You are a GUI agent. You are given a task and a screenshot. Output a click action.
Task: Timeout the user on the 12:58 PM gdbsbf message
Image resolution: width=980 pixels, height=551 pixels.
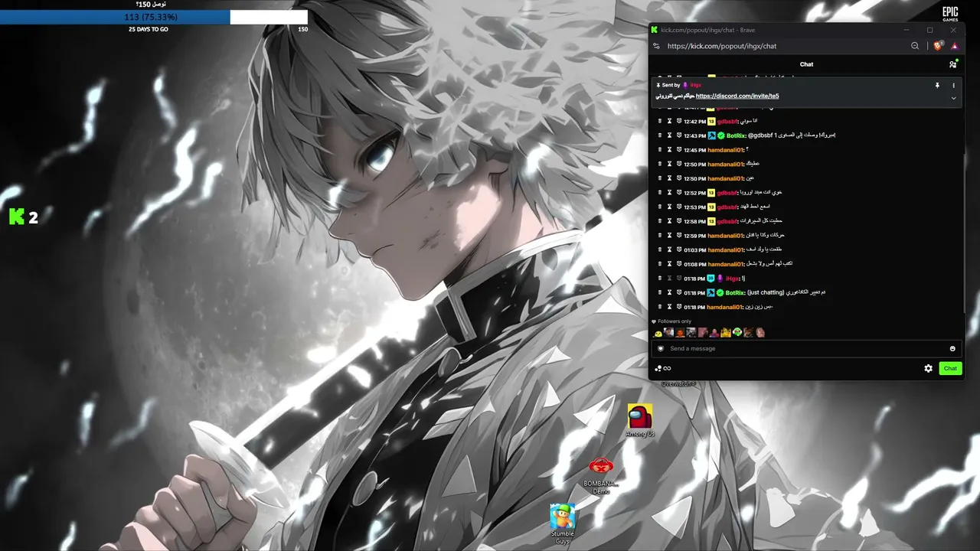click(669, 221)
